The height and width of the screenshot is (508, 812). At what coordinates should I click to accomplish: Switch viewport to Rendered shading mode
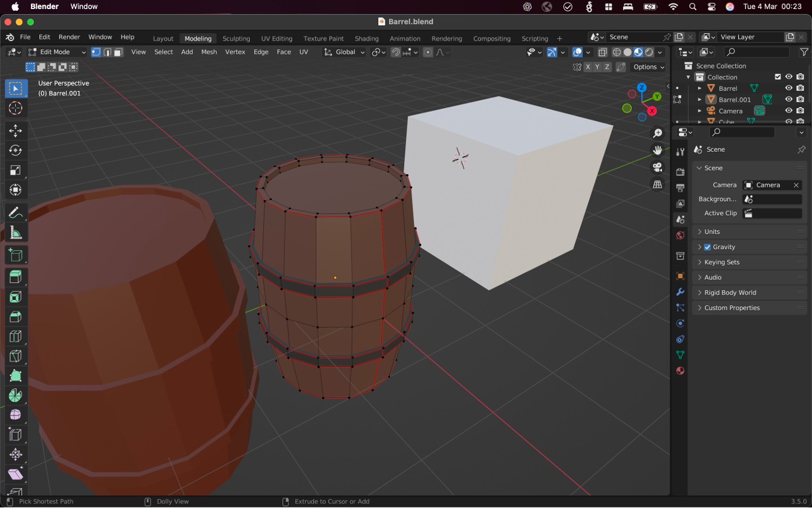648,52
